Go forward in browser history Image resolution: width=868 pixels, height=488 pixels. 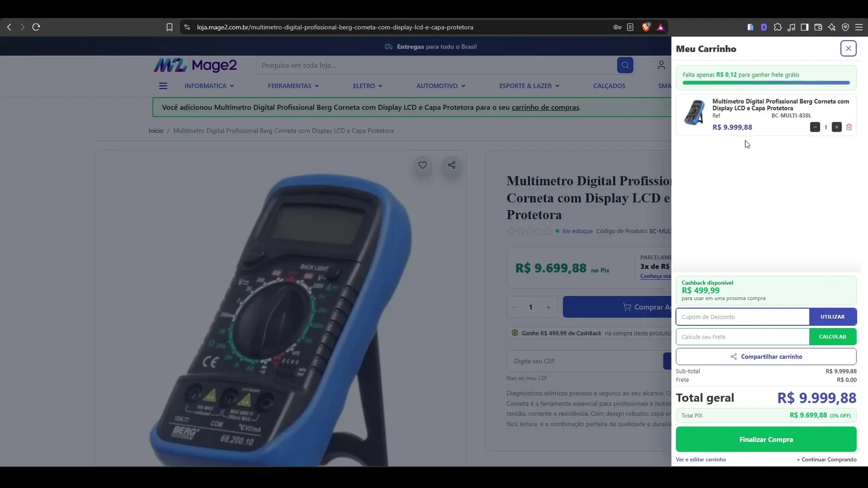click(22, 27)
